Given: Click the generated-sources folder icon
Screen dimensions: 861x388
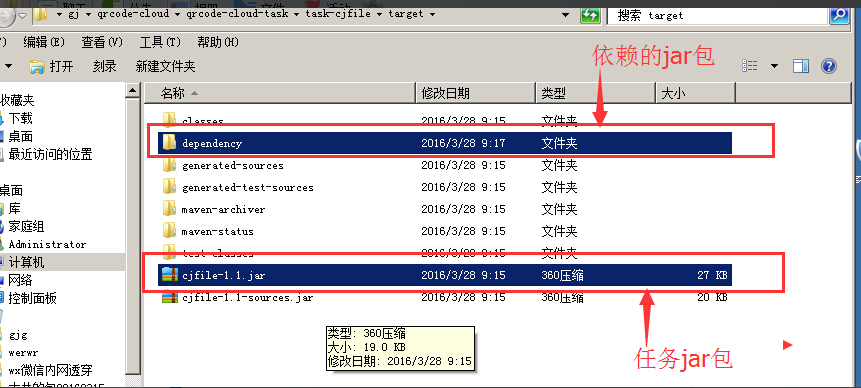Looking at the screenshot, I should pos(170,165).
